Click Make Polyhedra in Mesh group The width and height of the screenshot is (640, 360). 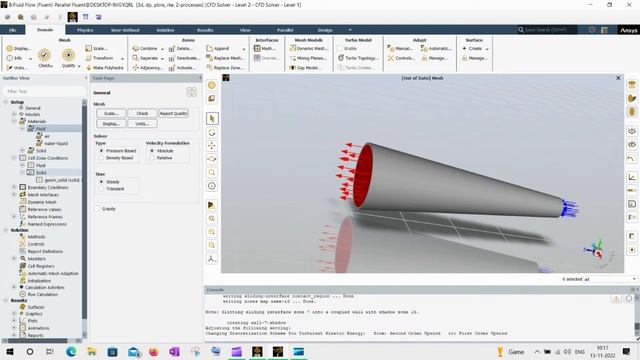pos(104,68)
